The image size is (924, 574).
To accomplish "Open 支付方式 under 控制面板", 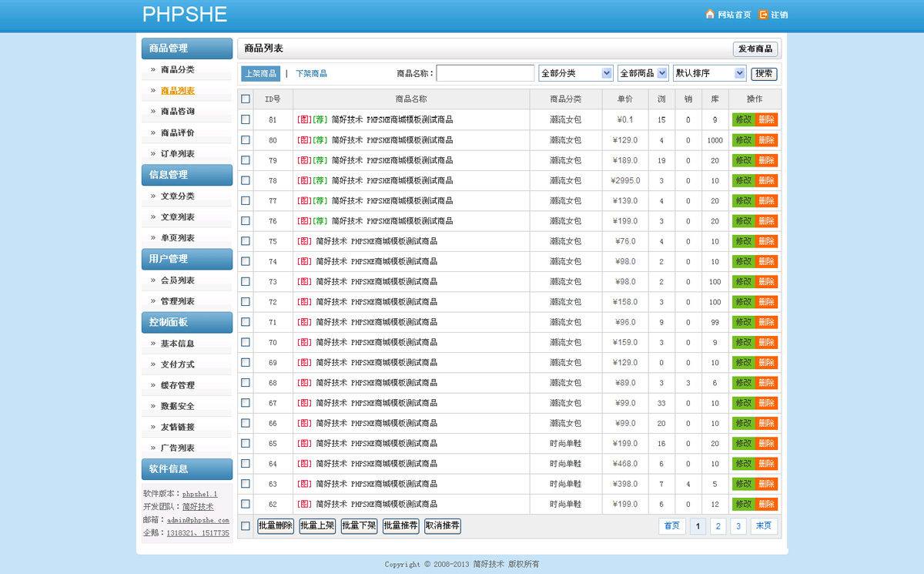I will (177, 364).
